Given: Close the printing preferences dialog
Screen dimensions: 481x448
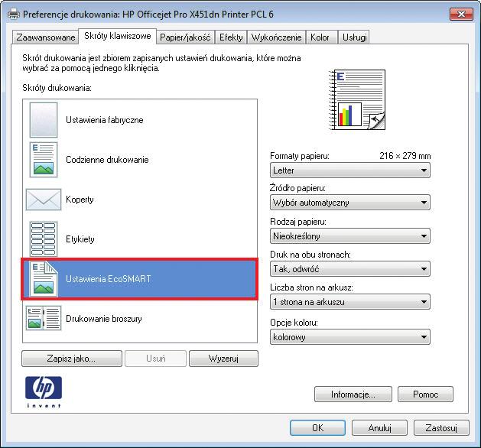Looking at the screenshot, I should tap(461, 14).
